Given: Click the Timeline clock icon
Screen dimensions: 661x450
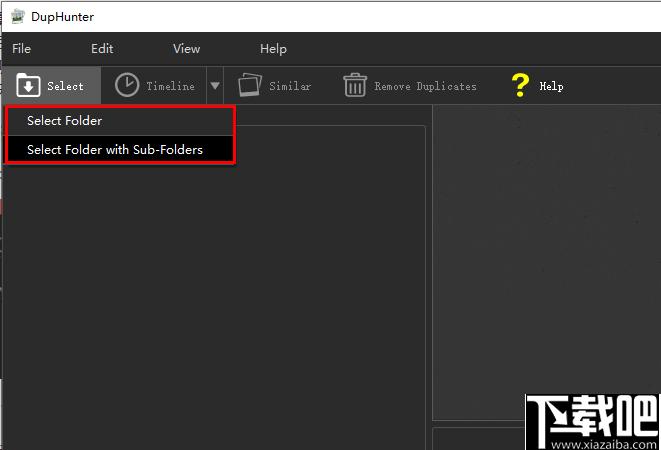Looking at the screenshot, I should 127,85.
